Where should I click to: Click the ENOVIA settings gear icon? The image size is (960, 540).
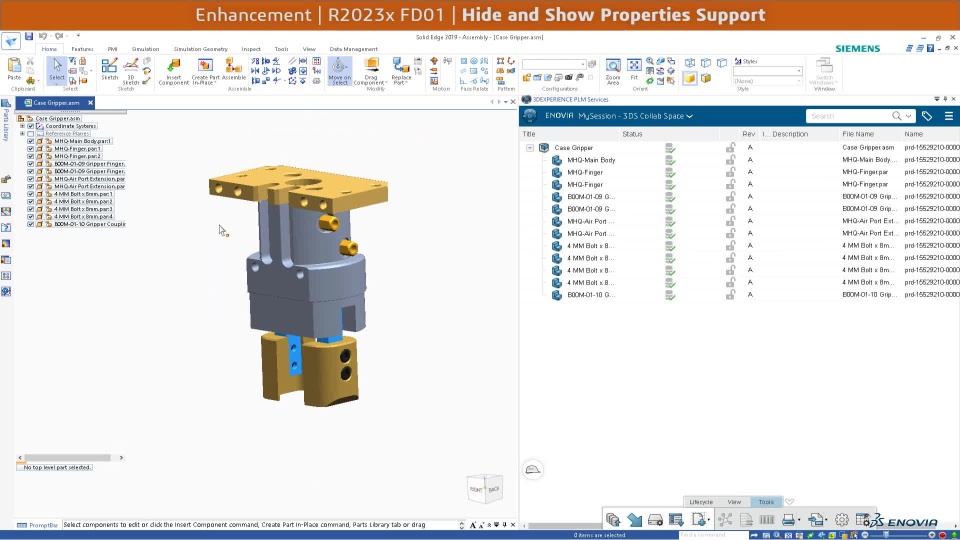tap(842, 520)
